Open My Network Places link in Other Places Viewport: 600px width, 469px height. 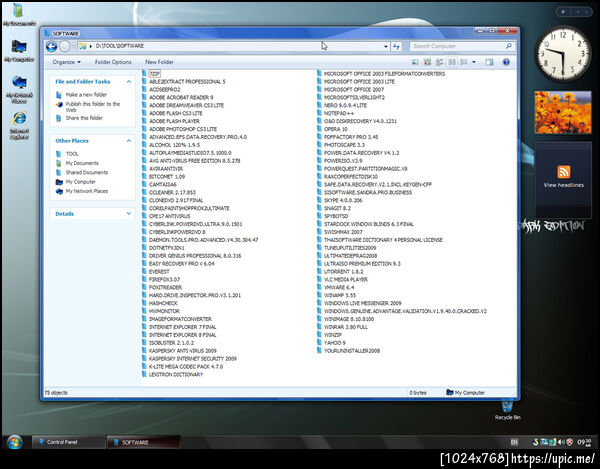click(x=87, y=191)
